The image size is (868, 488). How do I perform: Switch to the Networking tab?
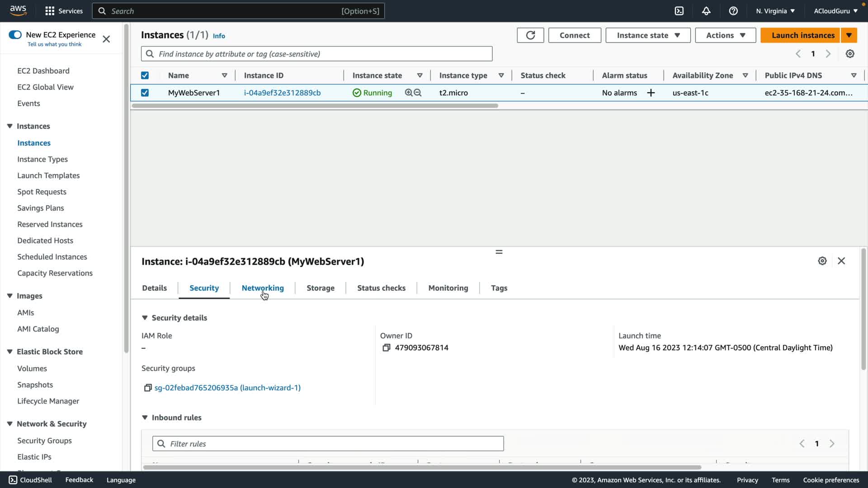pos(263,288)
